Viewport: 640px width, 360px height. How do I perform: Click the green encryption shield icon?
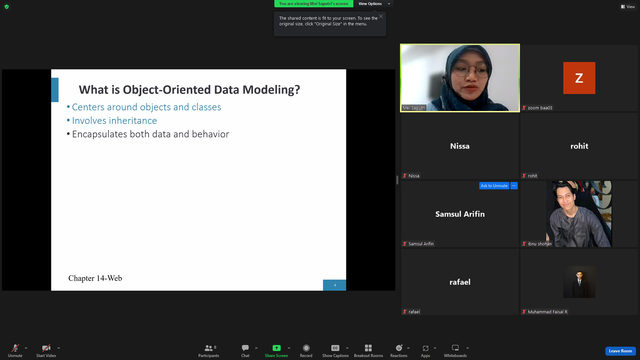tap(7, 7)
